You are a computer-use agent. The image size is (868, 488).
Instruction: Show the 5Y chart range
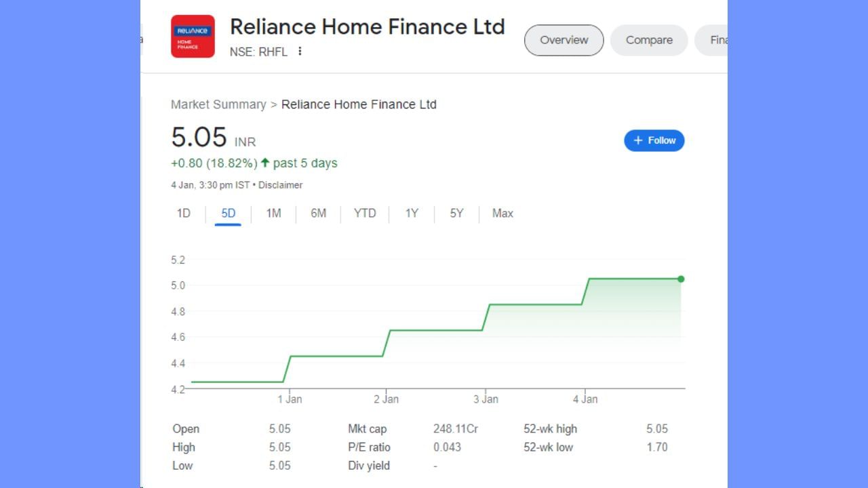tap(456, 213)
